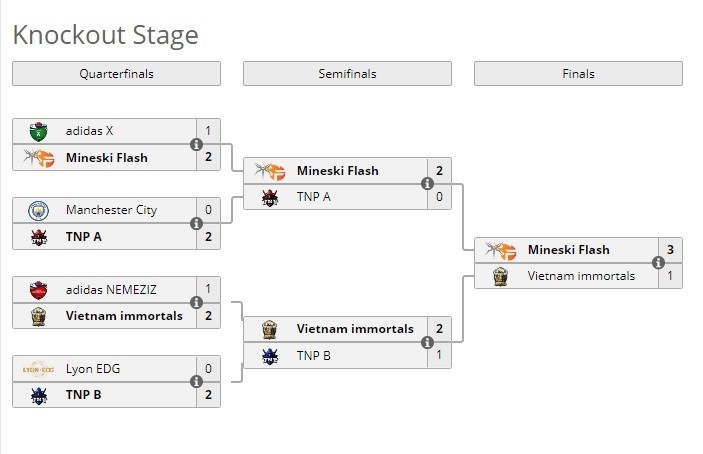Click the adidas X team logo

(39, 131)
